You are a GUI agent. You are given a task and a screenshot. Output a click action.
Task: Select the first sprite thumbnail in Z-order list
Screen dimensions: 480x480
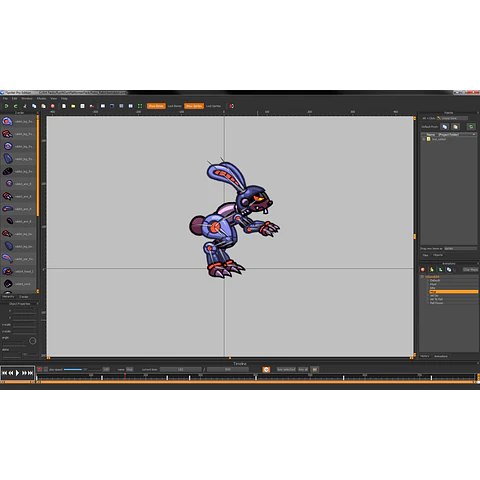point(7,121)
